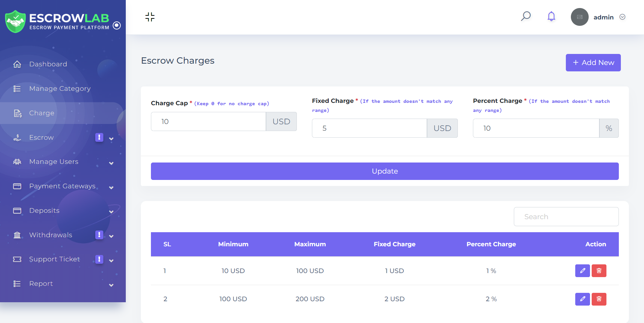Click the Charge Cap input field

pos(208,122)
